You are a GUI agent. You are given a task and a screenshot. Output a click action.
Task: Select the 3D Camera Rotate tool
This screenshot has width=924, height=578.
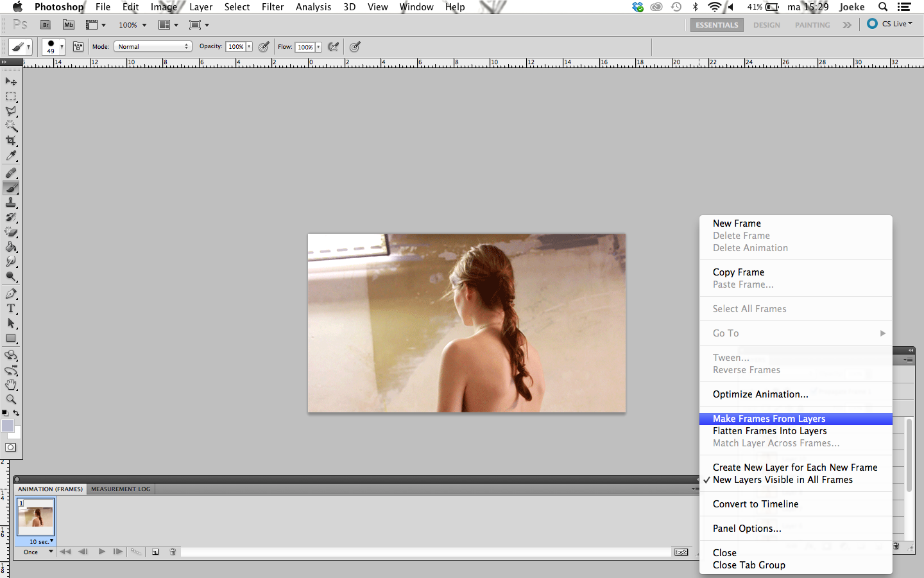click(x=11, y=370)
